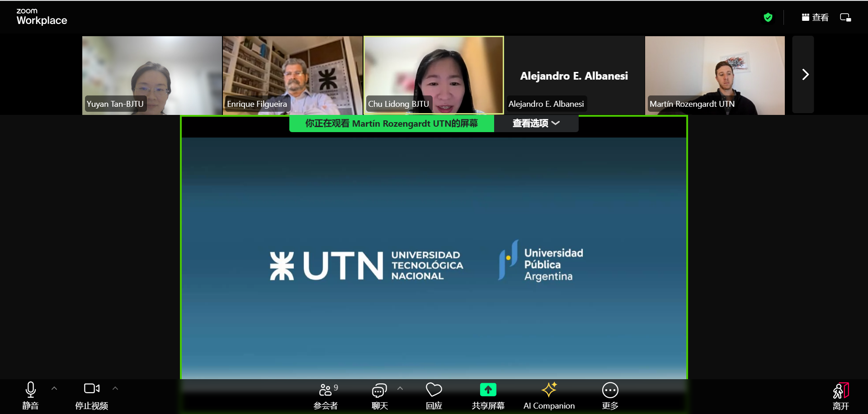Open the 查看 view layout menu

[815, 18]
